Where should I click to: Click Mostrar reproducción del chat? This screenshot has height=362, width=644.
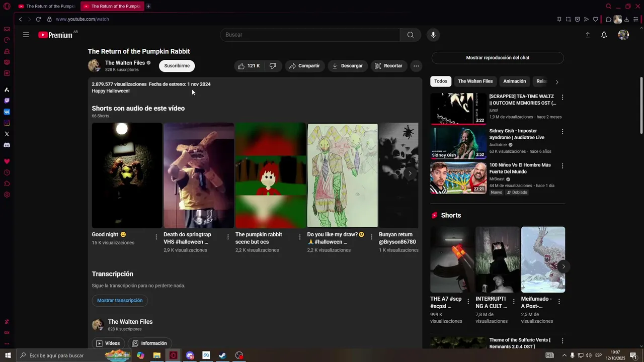coord(498,58)
